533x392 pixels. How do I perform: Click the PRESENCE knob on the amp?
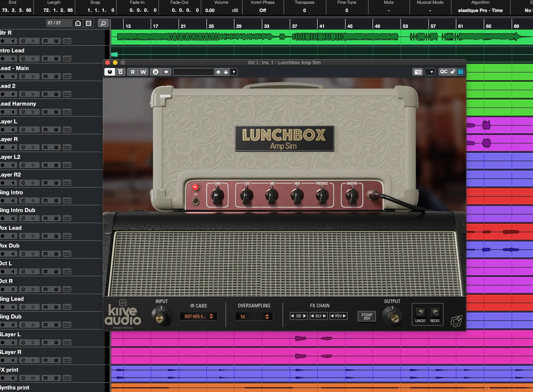point(322,195)
